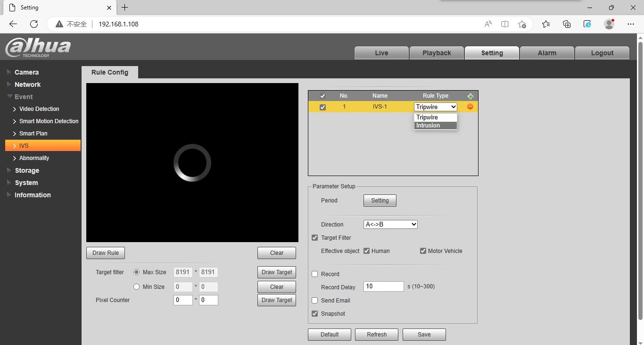Open Smart Motion Detection in sidebar

coord(49,121)
